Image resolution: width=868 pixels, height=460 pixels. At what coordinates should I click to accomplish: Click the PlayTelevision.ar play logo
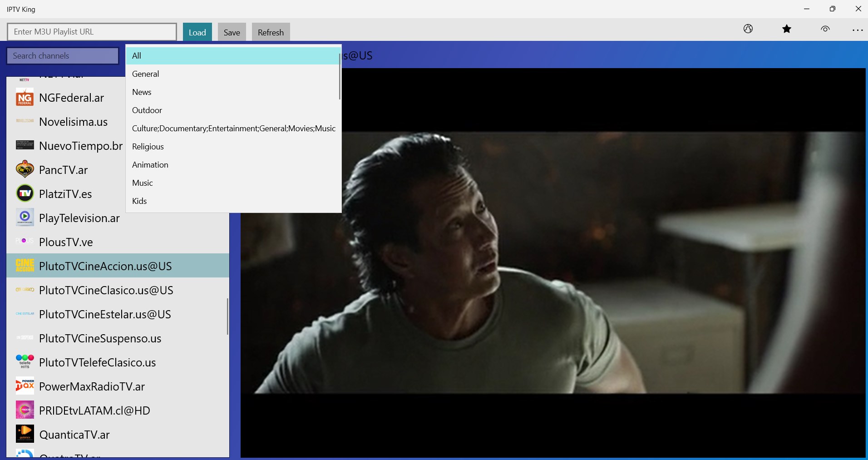click(25, 217)
